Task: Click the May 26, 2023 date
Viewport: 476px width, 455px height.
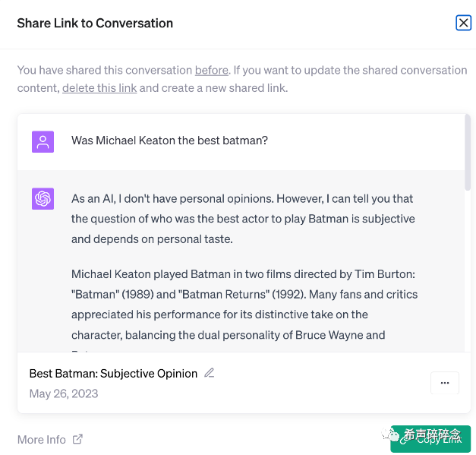Action: 64,393
